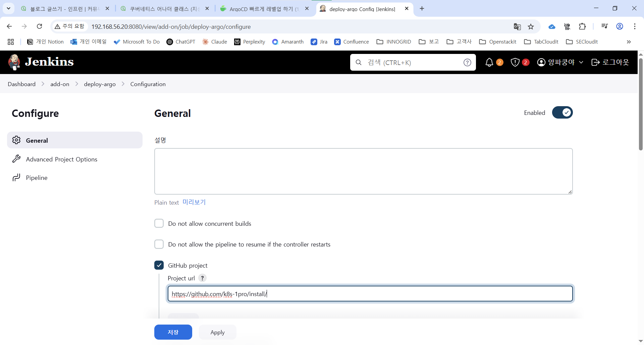This screenshot has height=345, width=644.
Task: Open the apps grid bookmark icon
Action: [x=11, y=42]
